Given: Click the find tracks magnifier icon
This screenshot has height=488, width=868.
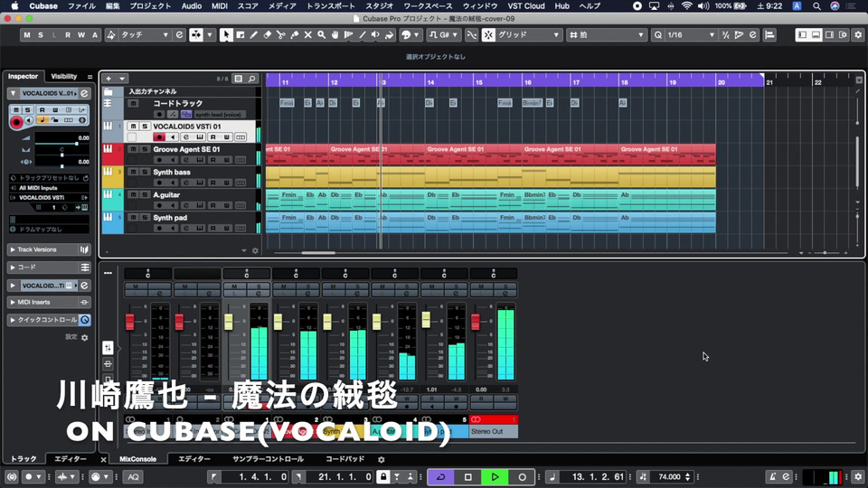Looking at the screenshot, I should (252, 79).
